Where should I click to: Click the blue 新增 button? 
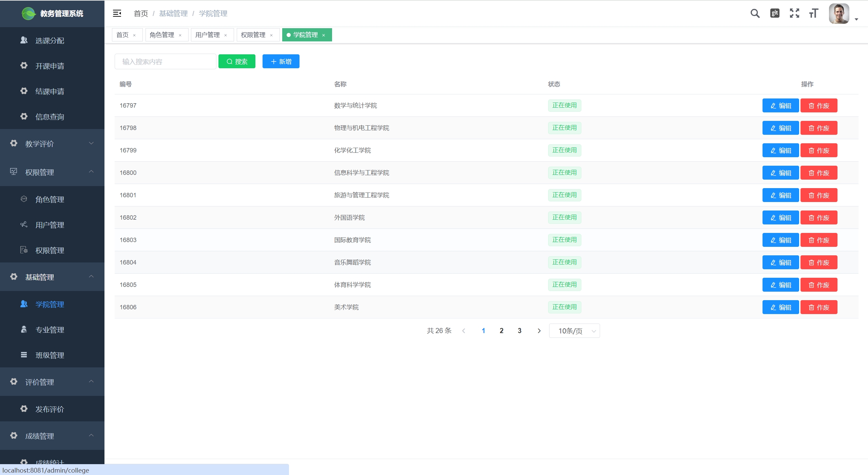(x=281, y=61)
